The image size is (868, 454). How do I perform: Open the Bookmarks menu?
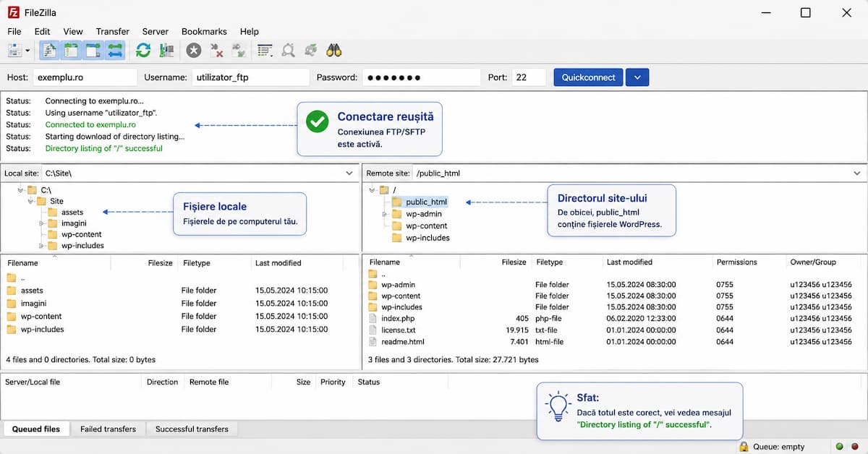coord(204,31)
